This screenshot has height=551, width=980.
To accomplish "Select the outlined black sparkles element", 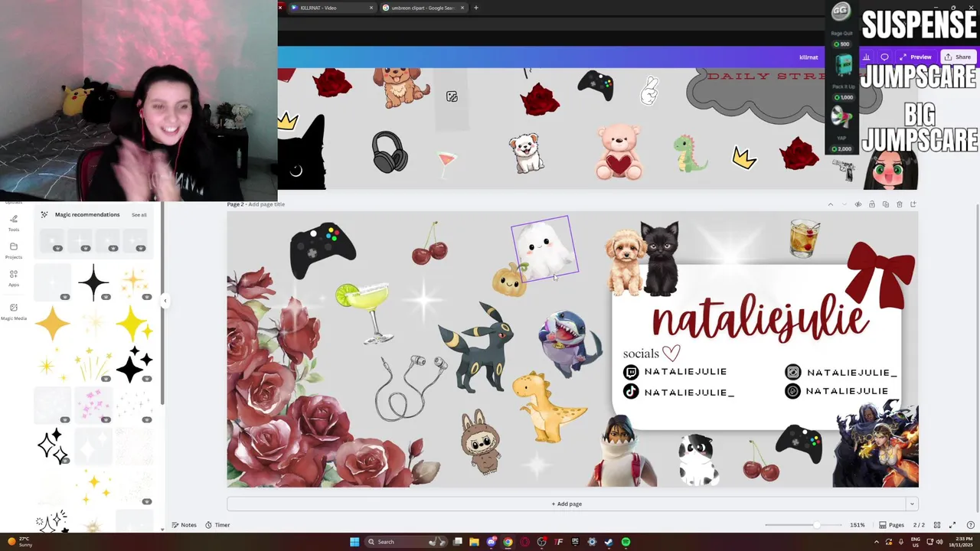I will tap(52, 445).
